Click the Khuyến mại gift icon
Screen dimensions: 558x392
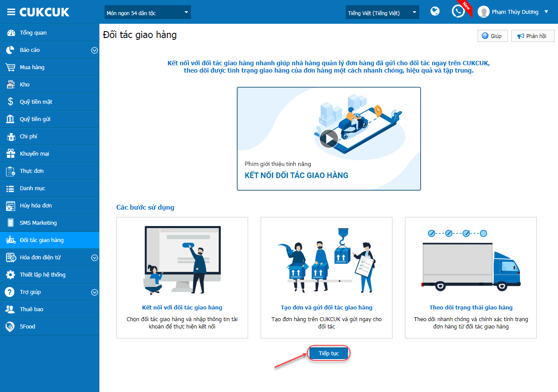click(x=10, y=153)
